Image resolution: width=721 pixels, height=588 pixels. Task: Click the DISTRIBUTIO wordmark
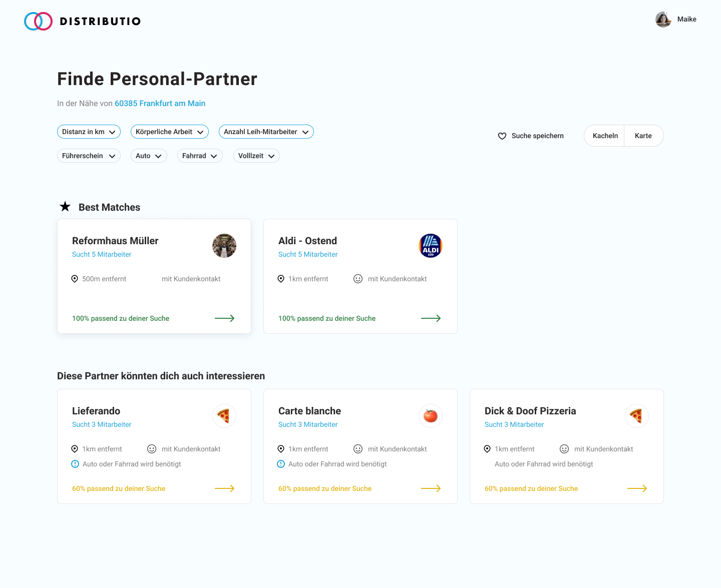[100, 21]
